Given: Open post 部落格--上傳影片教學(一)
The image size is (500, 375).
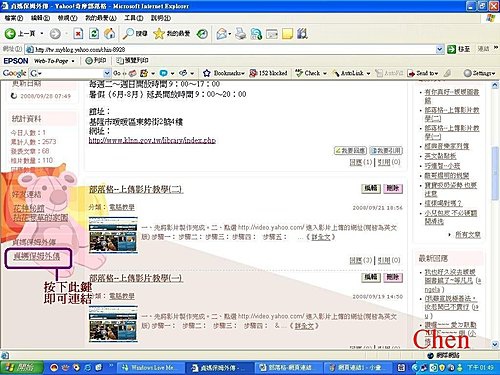Looking at the screenshot, I should (136, 278).
